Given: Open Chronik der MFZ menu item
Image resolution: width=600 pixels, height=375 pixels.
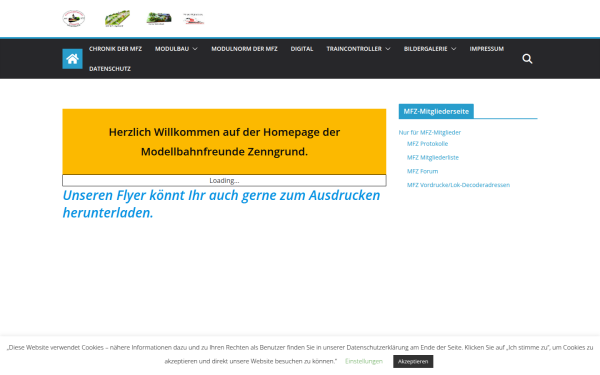Looking at the screenshot, I should pos(116,49).
